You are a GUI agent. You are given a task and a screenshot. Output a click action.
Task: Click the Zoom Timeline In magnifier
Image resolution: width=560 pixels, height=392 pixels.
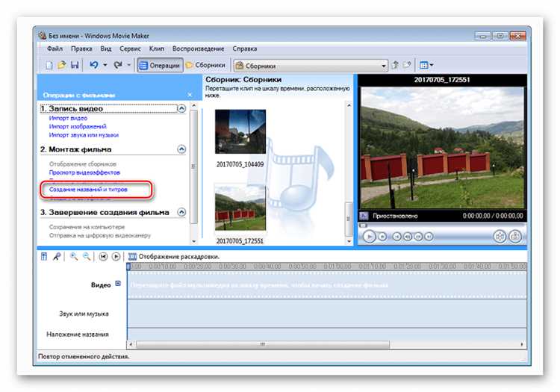pos(74,257)
